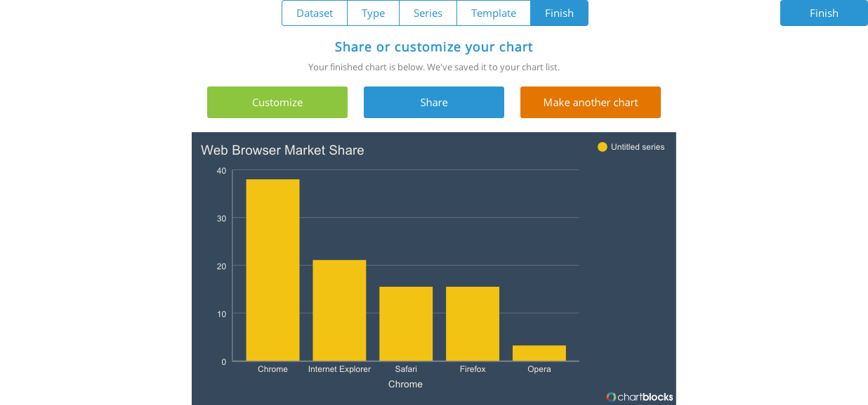The image size is (868, 405).
Task: Click the blue Share button
Action: pos(434,103)
